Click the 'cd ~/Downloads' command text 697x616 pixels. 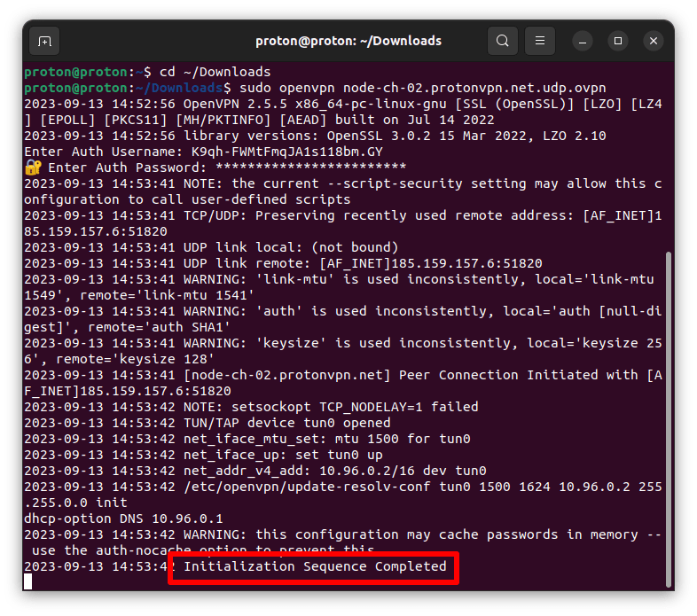point(215,72)
